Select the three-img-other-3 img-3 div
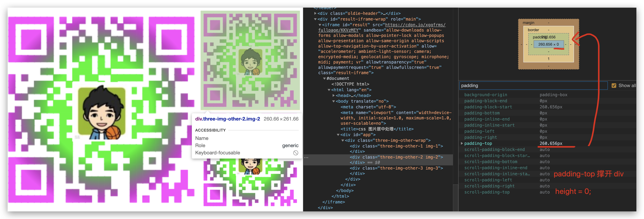The image size is (644, 219). point(396,168)
